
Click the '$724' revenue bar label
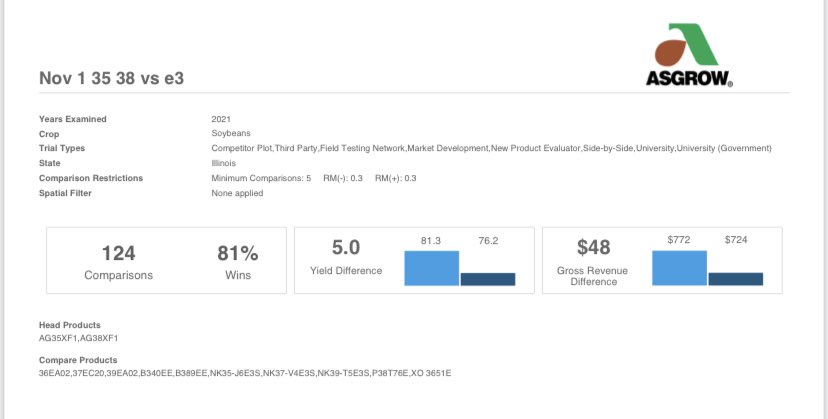pos(736,240)
